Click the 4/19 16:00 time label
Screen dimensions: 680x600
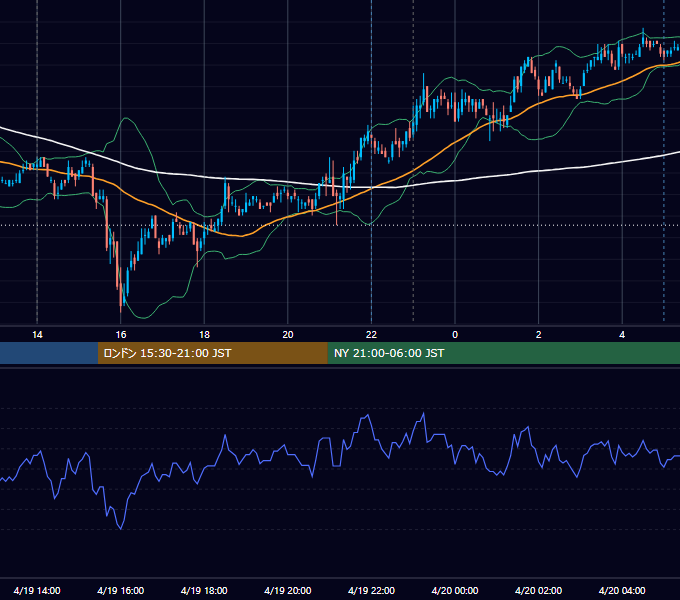pyautogui.click(x=121, y=590)
